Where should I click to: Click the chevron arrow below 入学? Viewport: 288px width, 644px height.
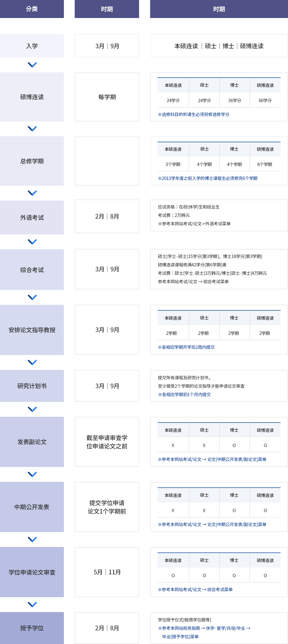tap(32, 65)
